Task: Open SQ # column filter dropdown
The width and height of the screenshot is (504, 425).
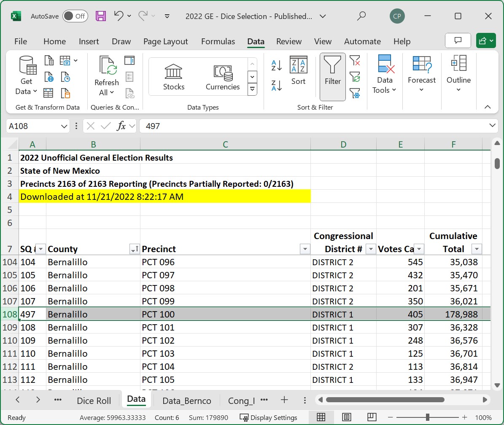Action: pos(40,249)
